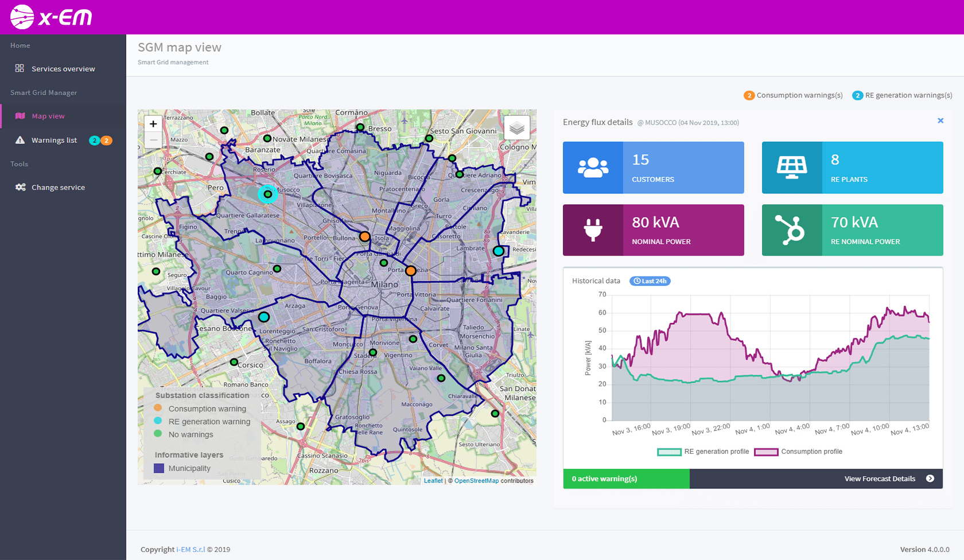The height and width of the screenshot is (560, 964).
Task: Close the Energy flux details panel
Action: click(x=940, y=120)
